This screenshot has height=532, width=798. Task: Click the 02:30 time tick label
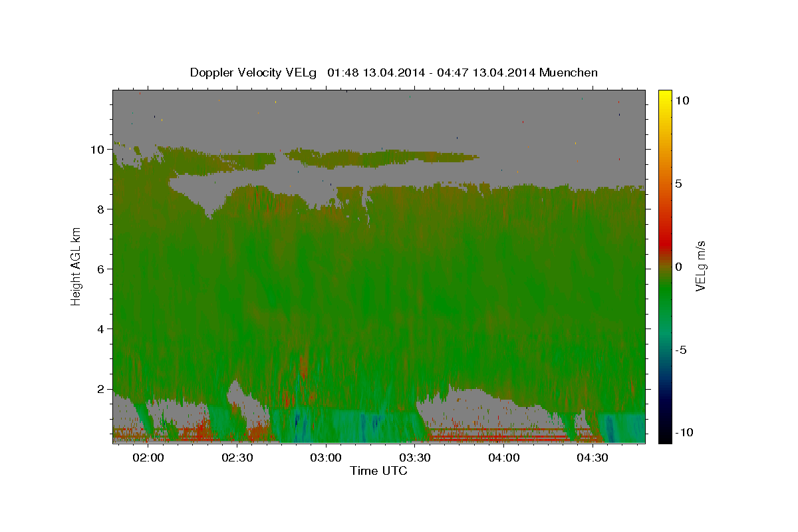pos(237,458)
